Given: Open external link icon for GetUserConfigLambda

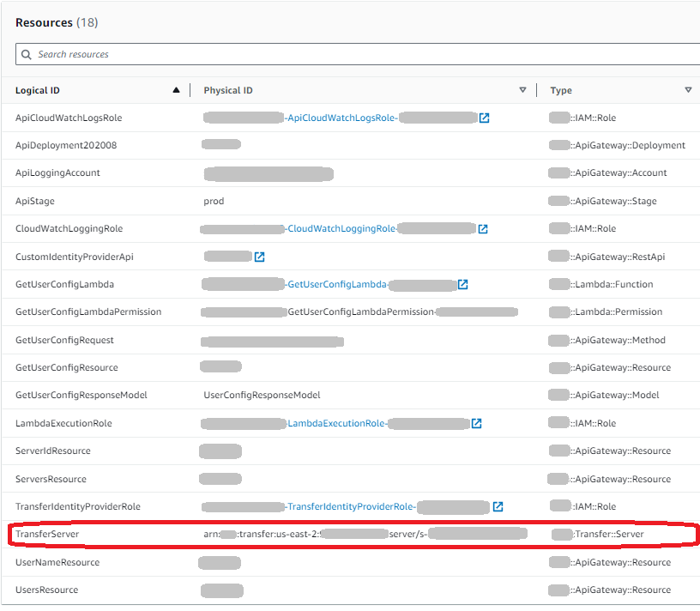Looking at the screenshot, I should (463, 284).
